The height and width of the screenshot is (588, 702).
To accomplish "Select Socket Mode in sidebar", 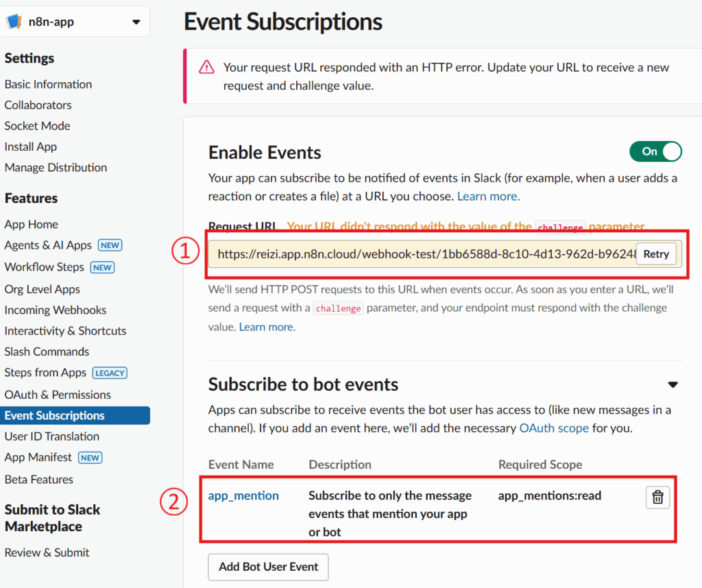I will 37,126.
